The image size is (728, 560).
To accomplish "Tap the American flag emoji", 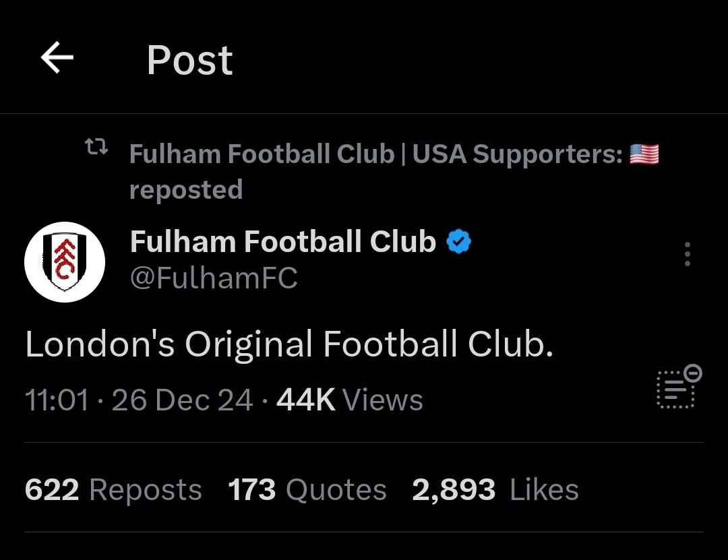I will 644,154.
